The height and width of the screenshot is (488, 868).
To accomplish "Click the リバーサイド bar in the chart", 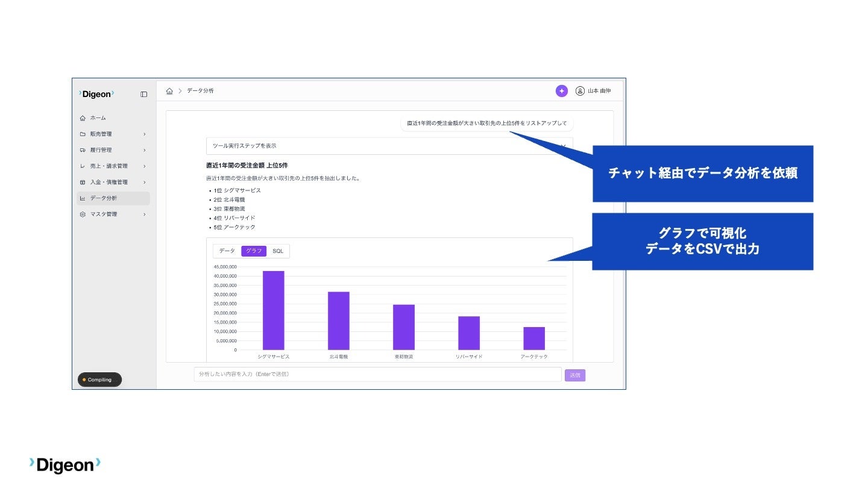I will point(469,333).
